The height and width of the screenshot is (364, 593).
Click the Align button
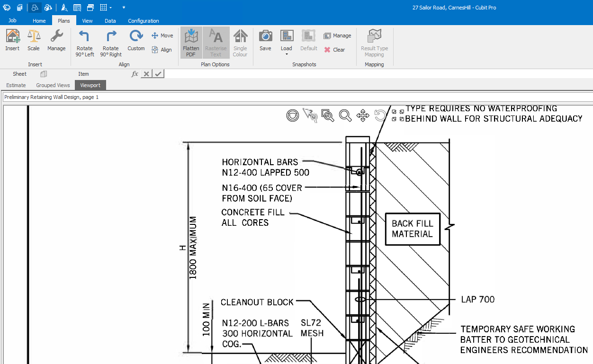tap(162, 50)
